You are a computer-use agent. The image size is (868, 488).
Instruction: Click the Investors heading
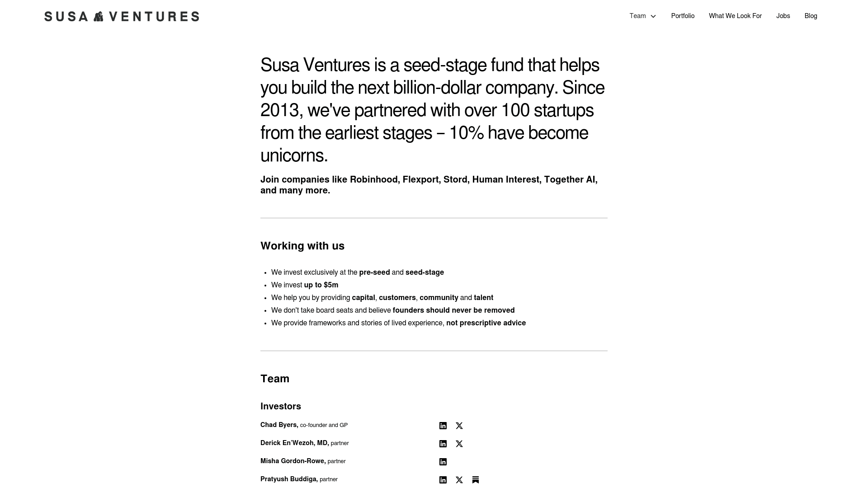point(281,406)
